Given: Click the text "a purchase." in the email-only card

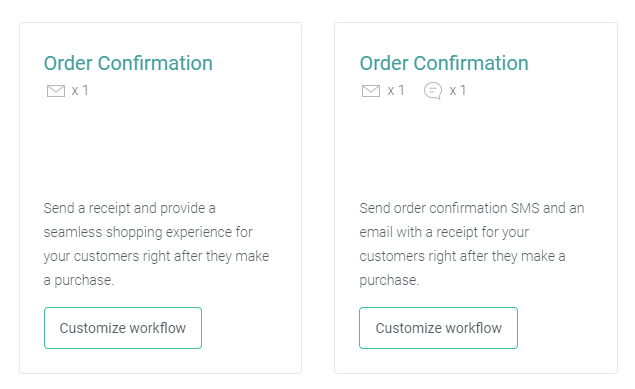Looking at the screenshot, I should click(79, 280).
